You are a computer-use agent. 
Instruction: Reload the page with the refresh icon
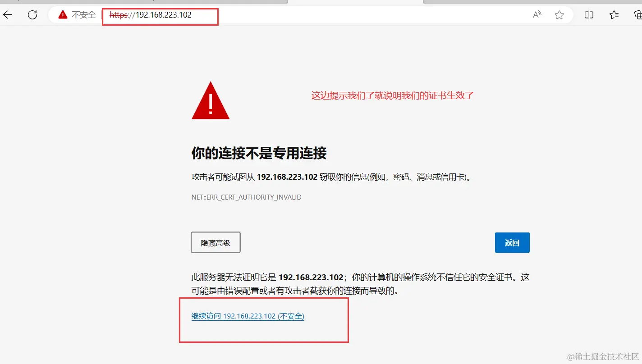[32, 15]
